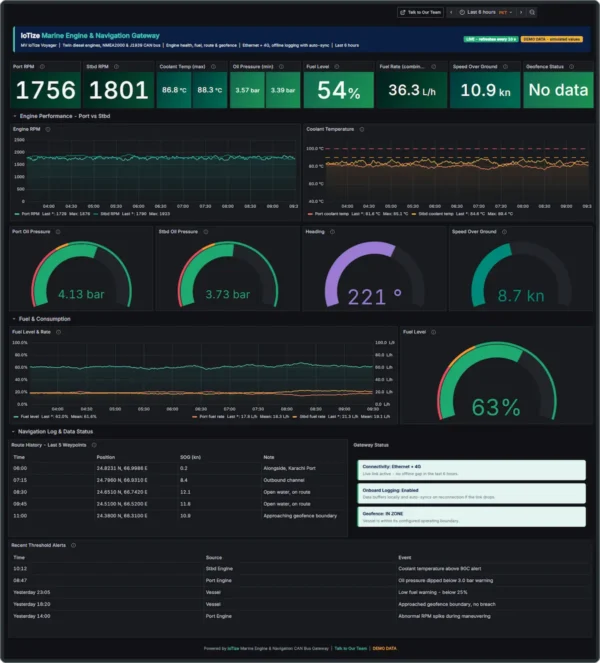Click the SOG (kn) column header
Screen dimensions: 600x663
click(x=190, y=457)
